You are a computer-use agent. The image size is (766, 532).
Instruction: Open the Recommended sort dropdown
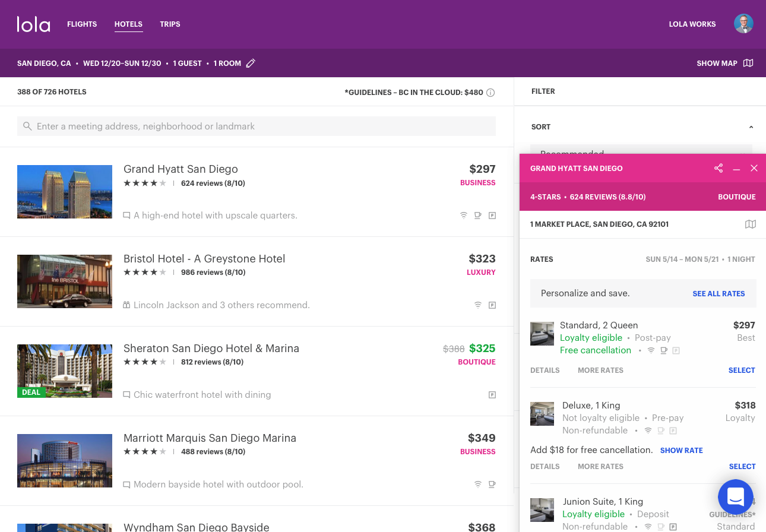tap(641, 150)
